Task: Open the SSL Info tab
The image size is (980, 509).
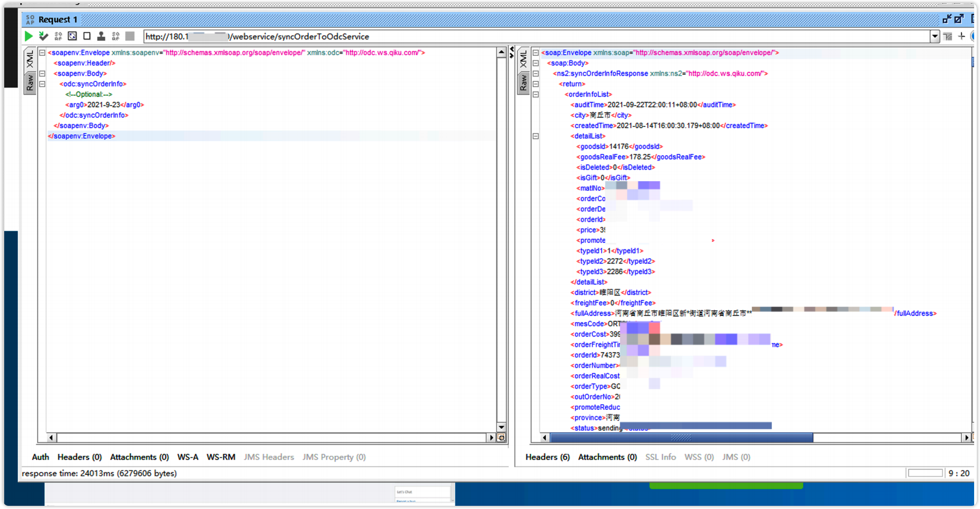Action: pos(661,457)
